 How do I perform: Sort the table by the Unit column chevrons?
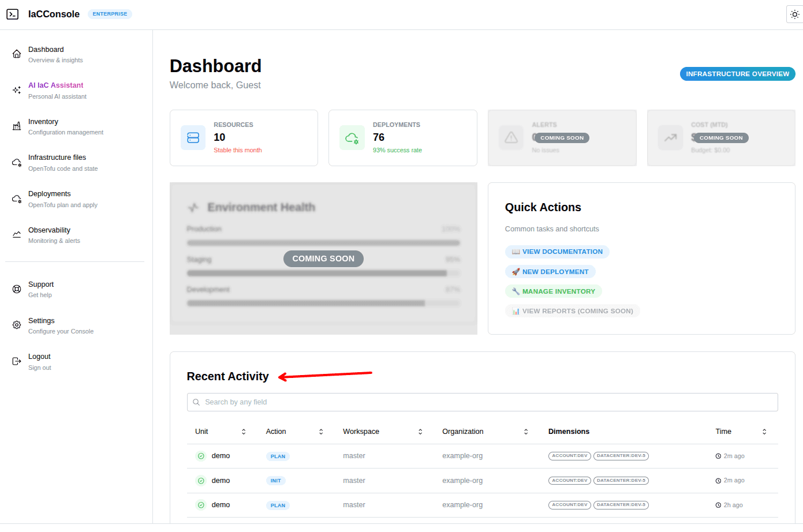244,431
